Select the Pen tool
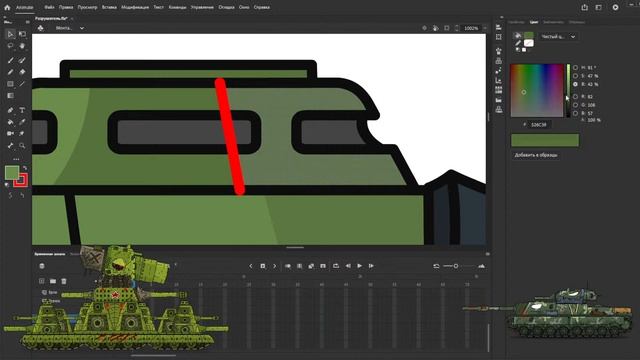640x360 pixels. tap(11, 110)
